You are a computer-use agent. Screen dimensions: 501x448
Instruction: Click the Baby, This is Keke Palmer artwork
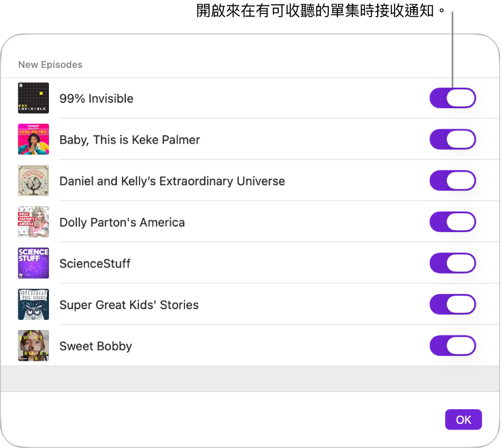pyautogui.click(x=33, y=140)
